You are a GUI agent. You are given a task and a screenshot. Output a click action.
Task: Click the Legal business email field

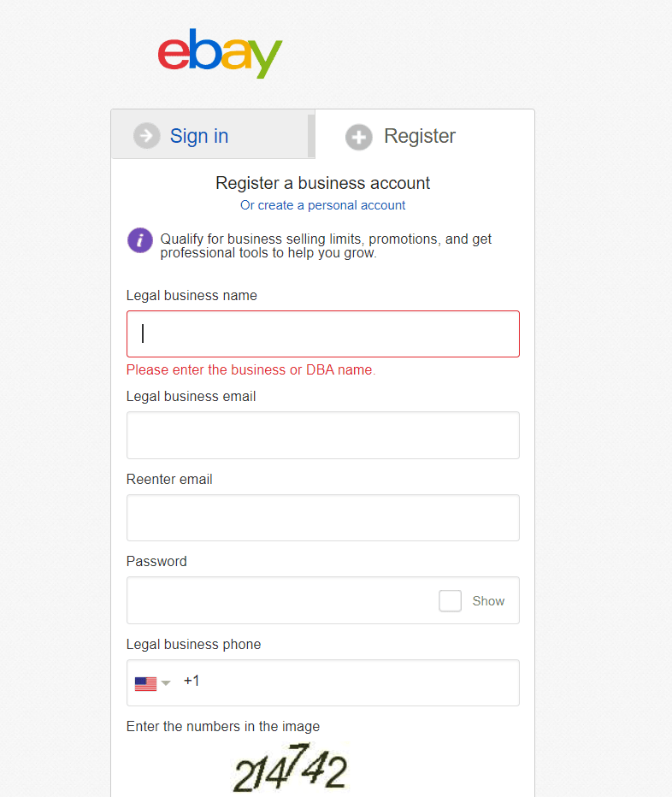(323, 435)
